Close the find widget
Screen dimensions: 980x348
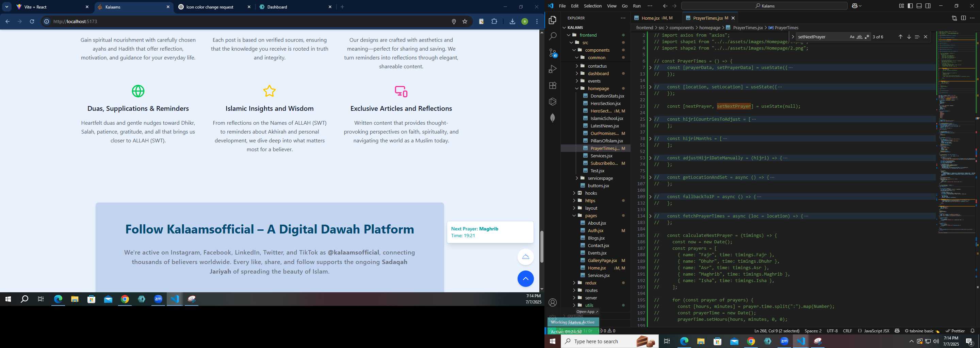pos(925,37)
